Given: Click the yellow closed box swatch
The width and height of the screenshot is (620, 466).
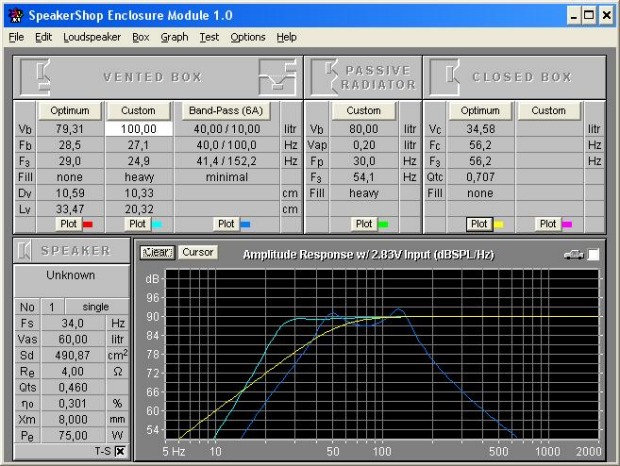Looking at the screenshot, I should click(x=499, y=225).
